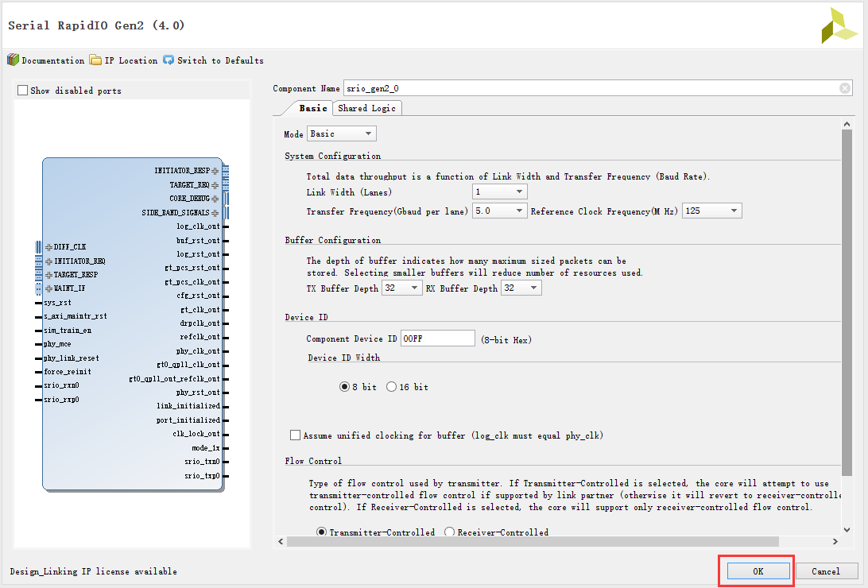Viewport: 868px width, 588px height.
Task: Select the log_clk_out port label
Action: [198, 226]
